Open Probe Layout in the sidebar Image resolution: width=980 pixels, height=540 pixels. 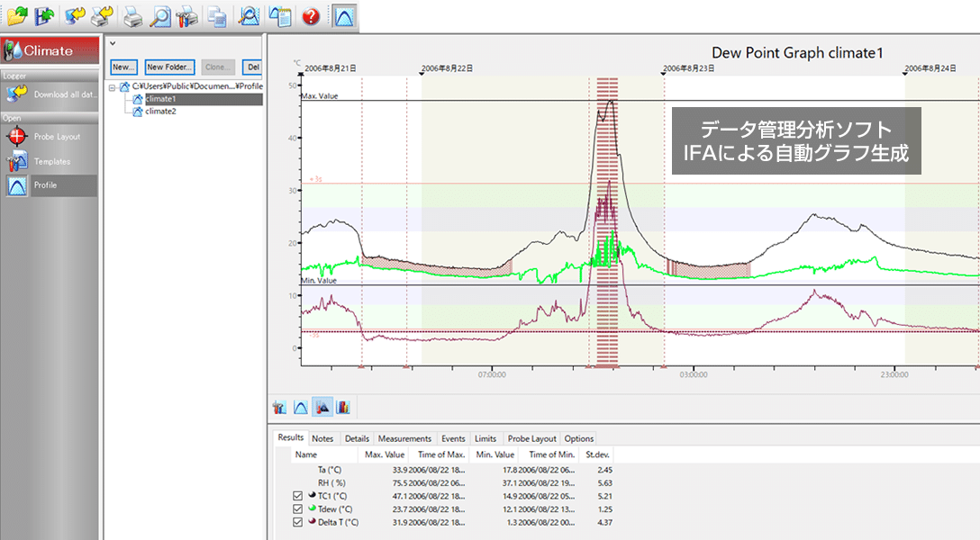(x=50, y=136)
